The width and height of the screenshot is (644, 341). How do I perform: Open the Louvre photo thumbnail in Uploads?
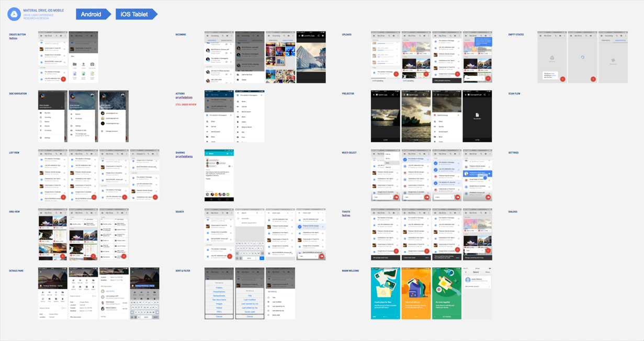point(311,56)
